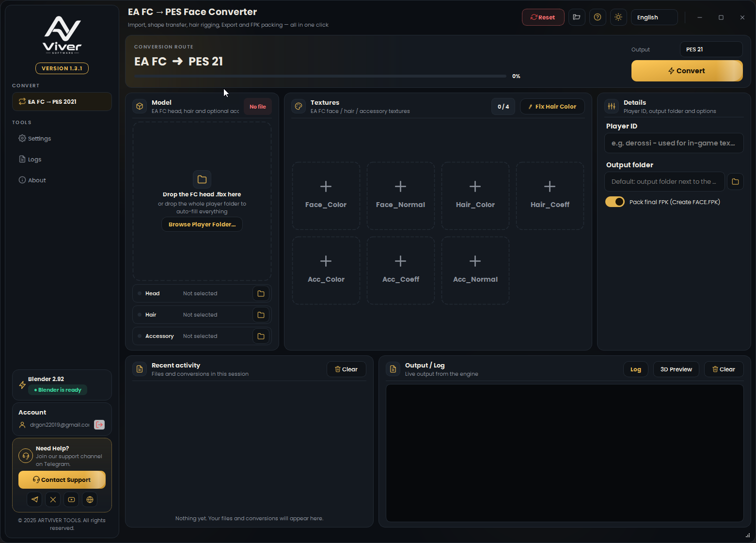Start conversion with the Convert button
The image size is (756, 543).
(687, 71)
